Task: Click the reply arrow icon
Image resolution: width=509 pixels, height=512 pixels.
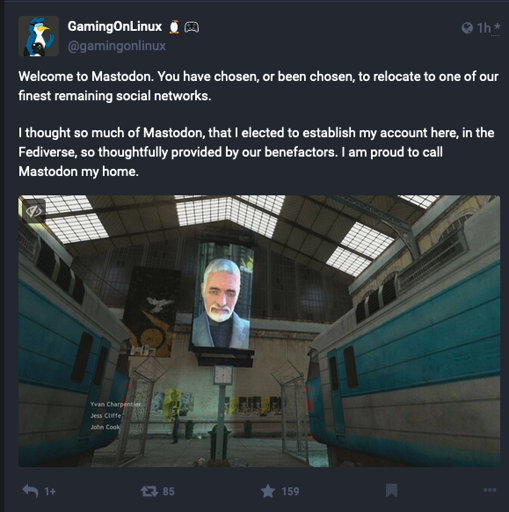Action: (30, 491)
